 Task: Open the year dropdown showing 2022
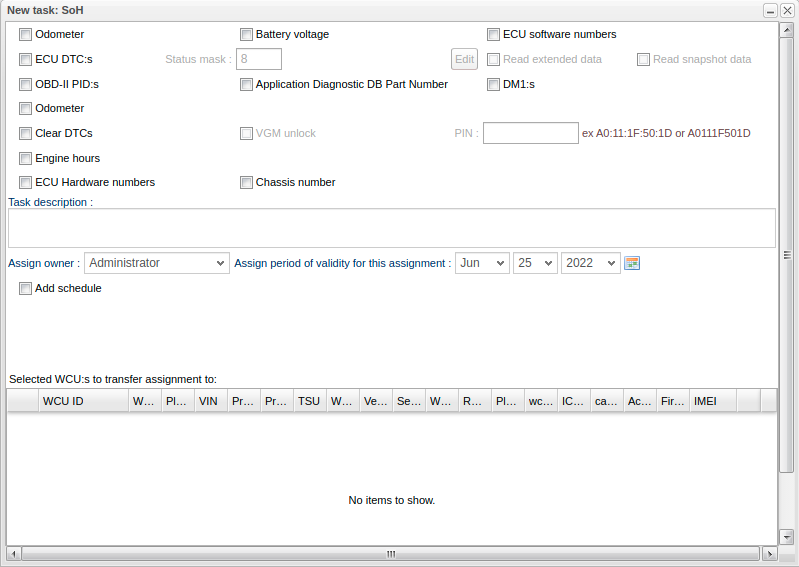click(x=590, y=263)
